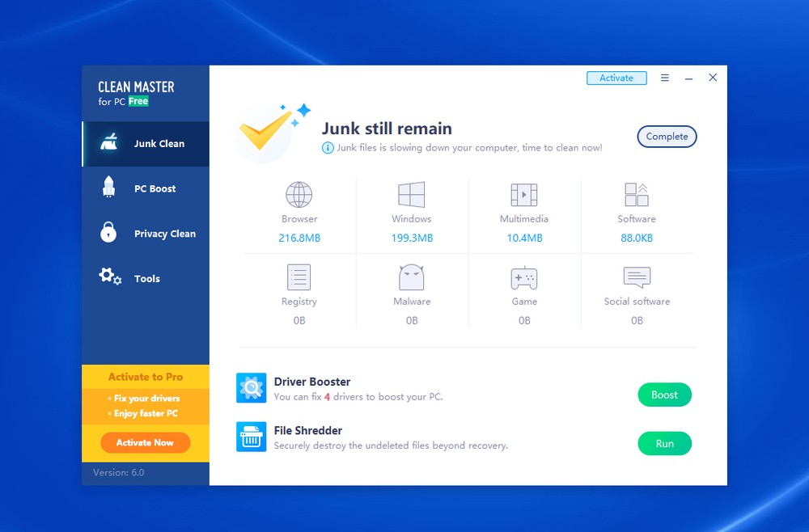The height and width of the screenshot is (532, 809).
Task: Click the Complete button
Action: tap(667, 136)
